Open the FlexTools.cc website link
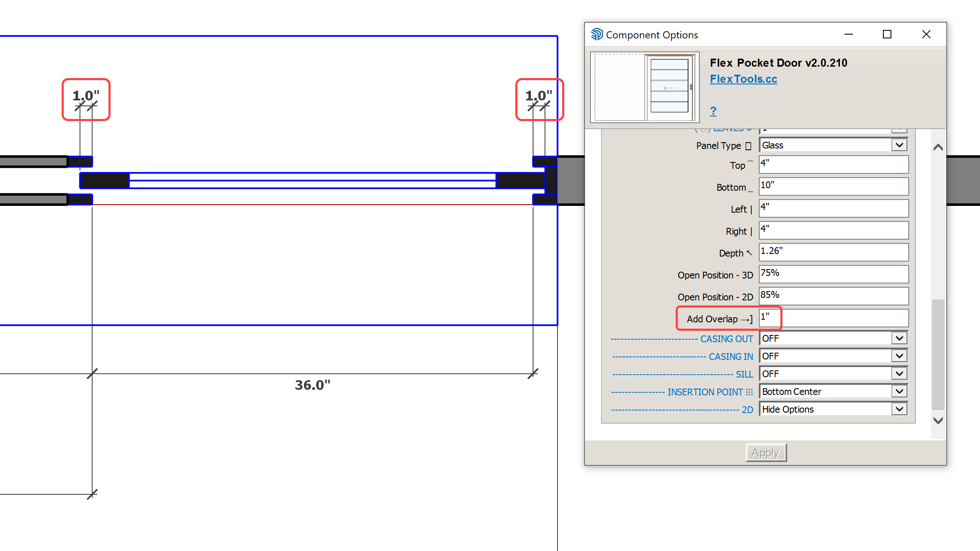The width and height of the screenshot is (980, 551). (743, 79)
